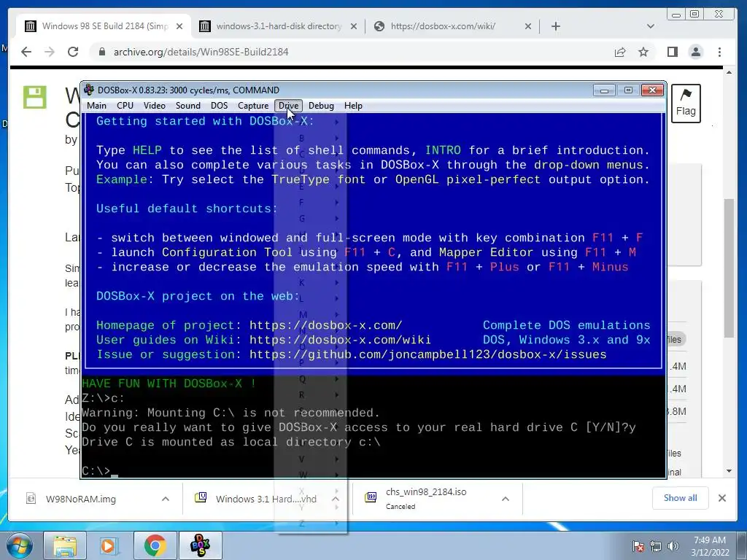Expand options for W98NoRAM.img download
747x560 pixels.
click(166, 499)
